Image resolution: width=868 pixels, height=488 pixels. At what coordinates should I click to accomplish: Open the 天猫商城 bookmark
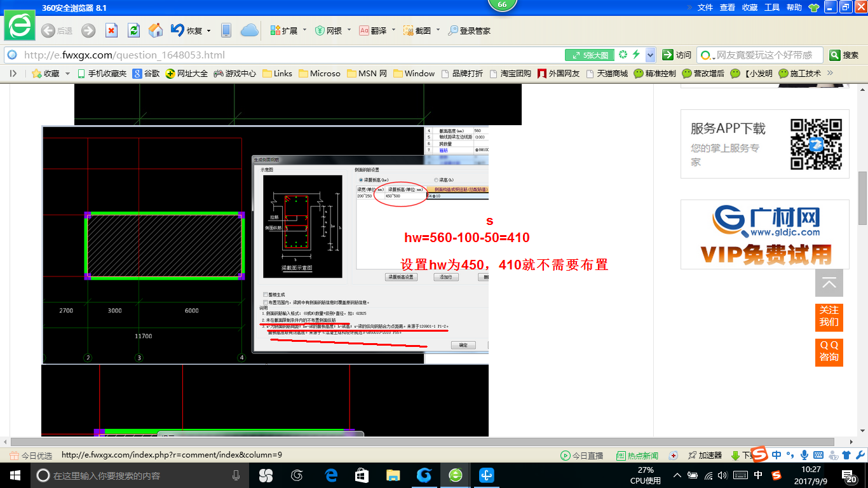coord(607,74)
